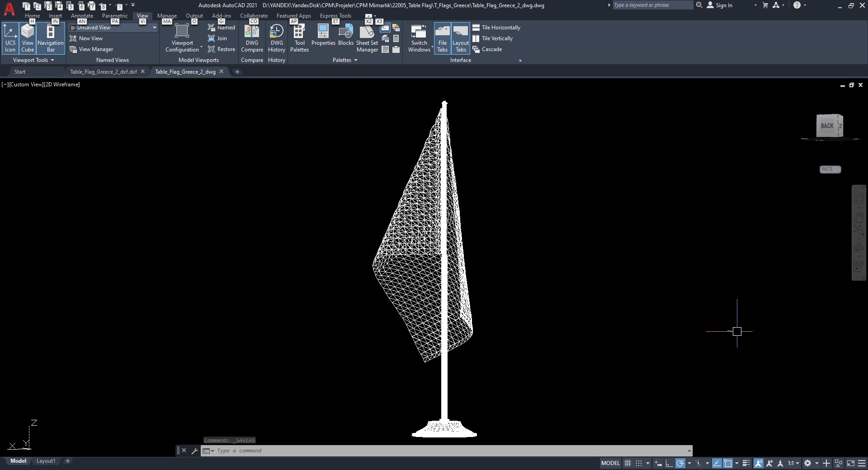868x470 pixels.
Task: Toggle File Tabs display
Action: point(443,38)
